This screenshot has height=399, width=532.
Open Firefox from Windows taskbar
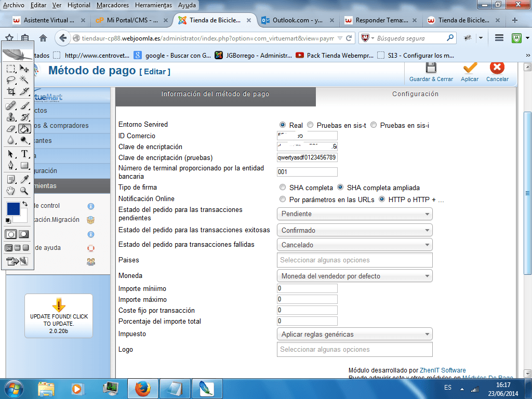(142, 389)
